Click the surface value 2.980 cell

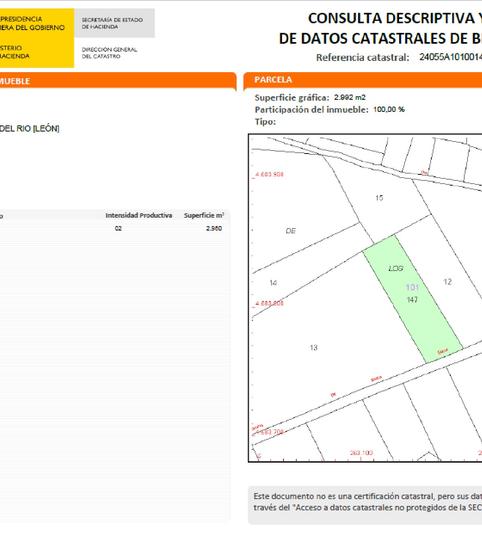pos(214,228)
